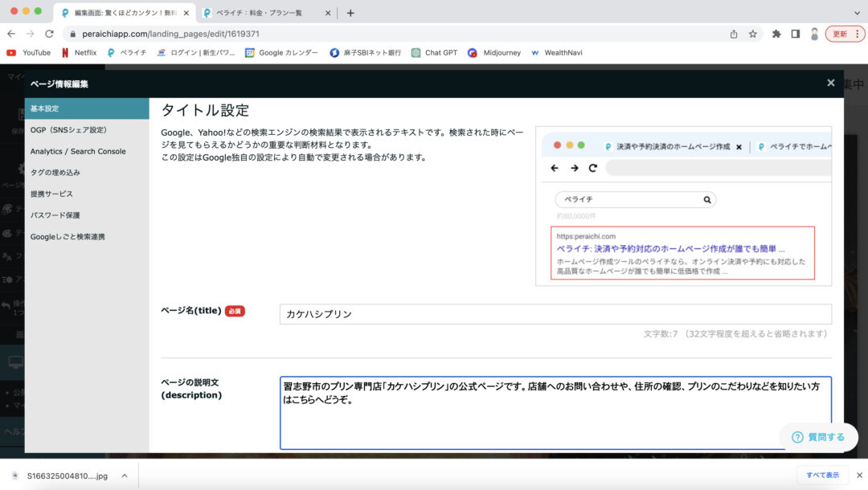Image resolution: width=868 pixels, height=490 pixels.
Task: Open OGP (SNSシェア設定) section
Action: (x=87, y=130)
